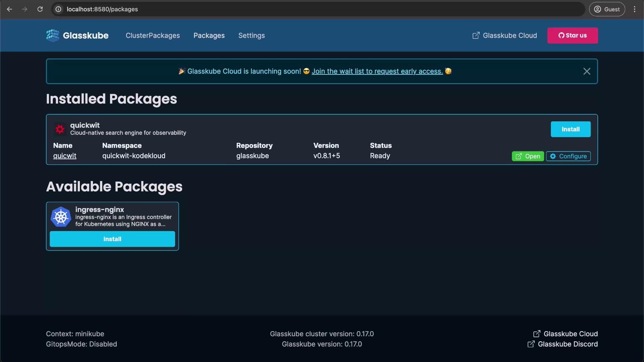Click the Install button in the quickwit card
This screenshot has height=362, width=644.
point(571,129)
